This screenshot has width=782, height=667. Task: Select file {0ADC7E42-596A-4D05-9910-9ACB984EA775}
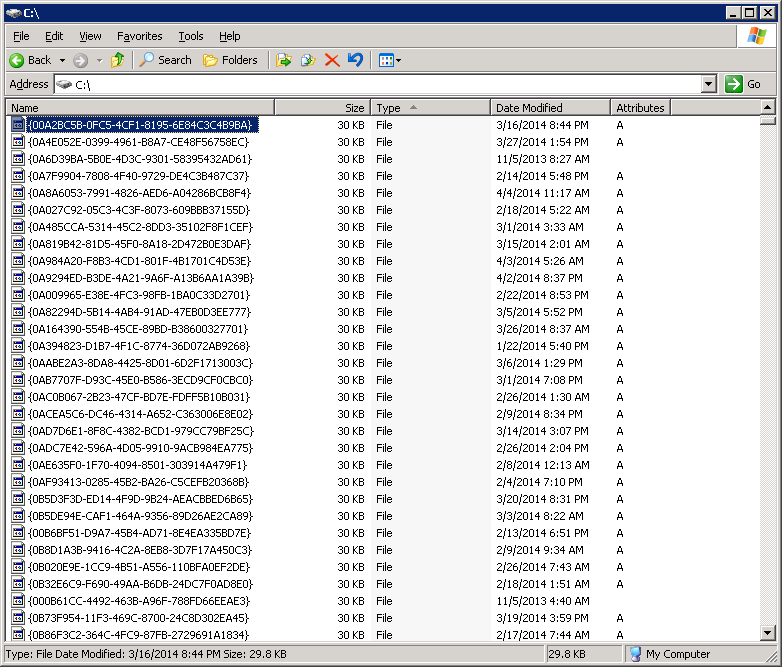click(x=140, y=448)
